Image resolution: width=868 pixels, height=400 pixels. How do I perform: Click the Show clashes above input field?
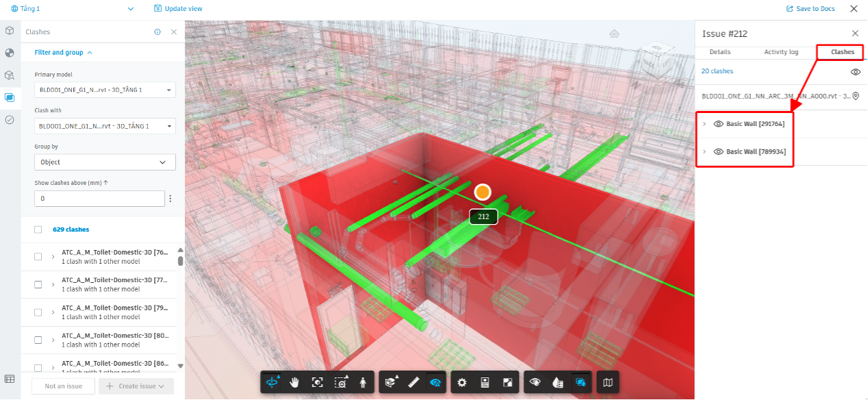99,199
